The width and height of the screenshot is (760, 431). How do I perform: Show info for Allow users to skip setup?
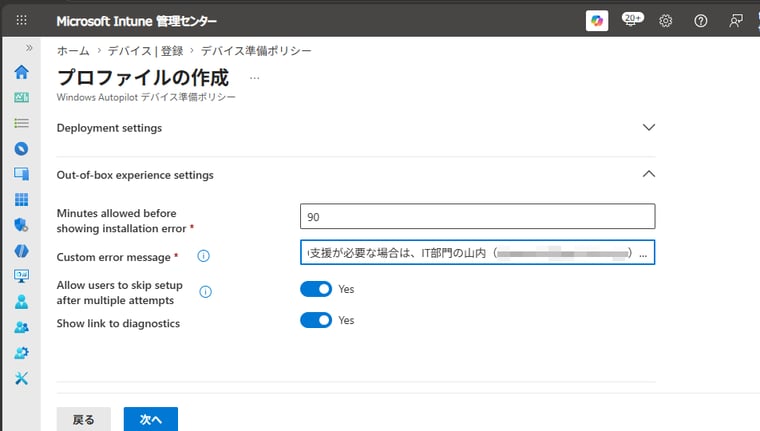coord(206,292)
